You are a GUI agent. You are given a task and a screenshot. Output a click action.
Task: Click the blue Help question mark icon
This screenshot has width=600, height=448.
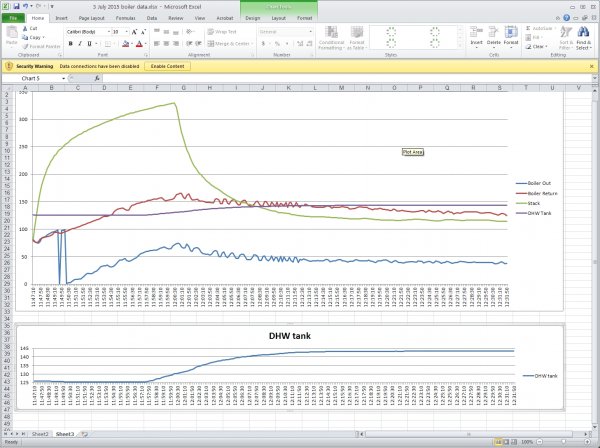567,18
